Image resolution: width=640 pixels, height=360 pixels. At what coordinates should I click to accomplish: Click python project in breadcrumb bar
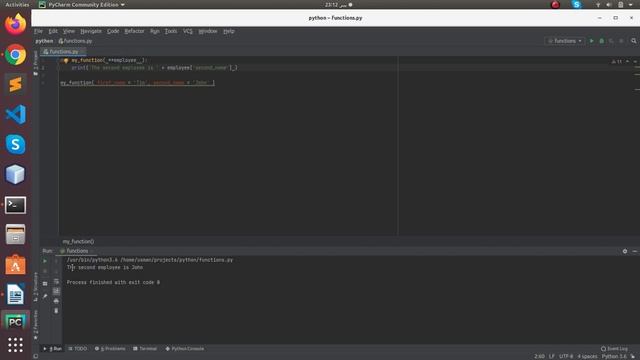(x=44, y=41)
